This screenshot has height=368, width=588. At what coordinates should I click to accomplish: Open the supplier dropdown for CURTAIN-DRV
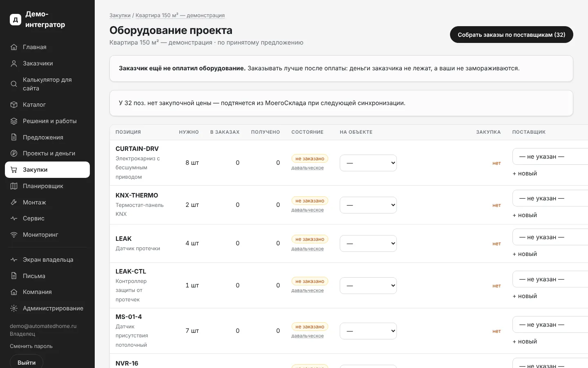point(550,157)
